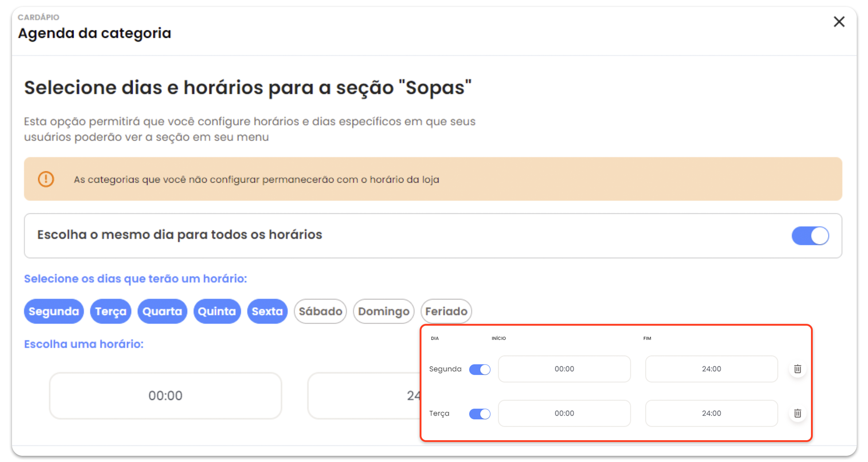This screenshot has width=868, height=462.
Task: Deselect the Terça day chip
Action: tap(110, 311)
